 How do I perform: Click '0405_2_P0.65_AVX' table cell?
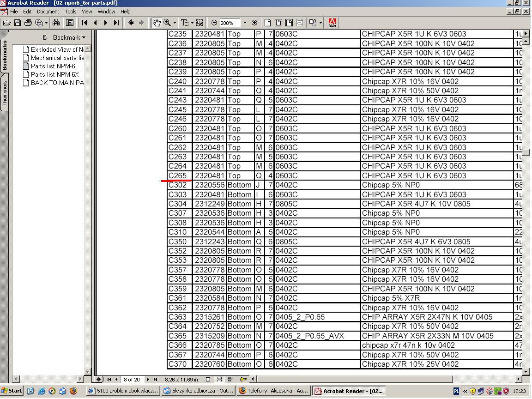(x=317, y=336)
